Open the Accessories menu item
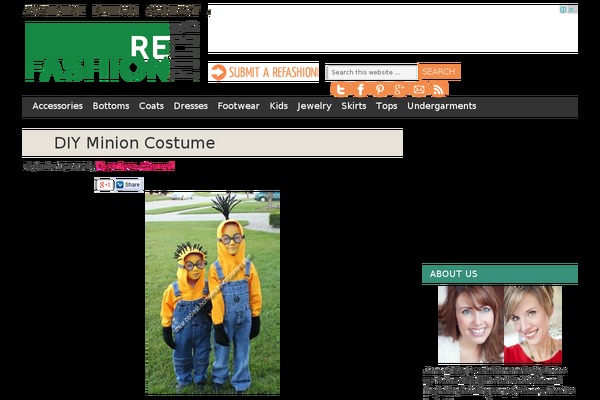 [57, 106]
